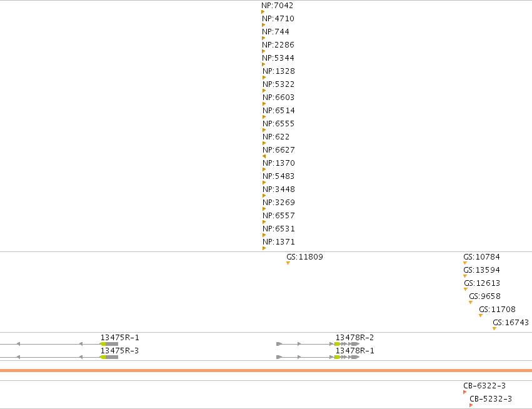532x409 pixels.
Task: Choose the NP:5322 label
Action: (279, 84)
